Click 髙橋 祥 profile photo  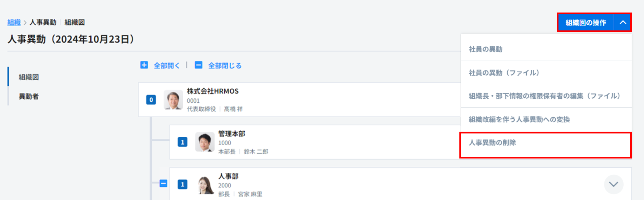(173, 100)
